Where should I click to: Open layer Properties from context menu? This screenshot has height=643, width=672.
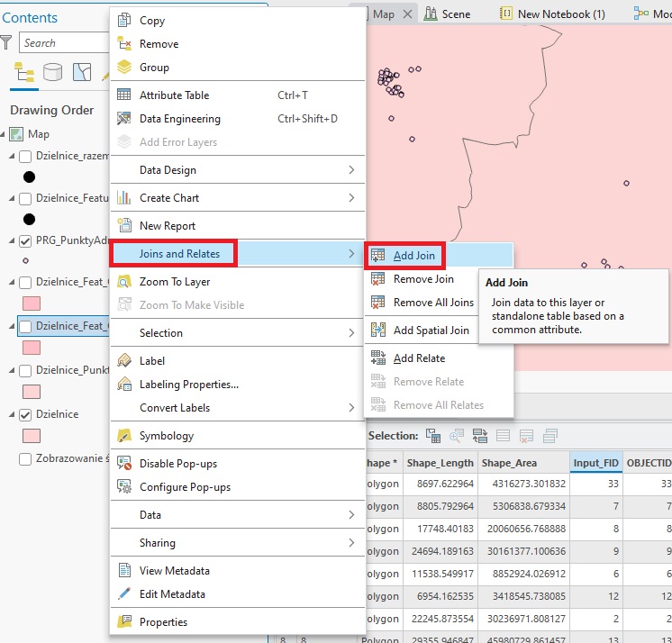coord(163,621)
